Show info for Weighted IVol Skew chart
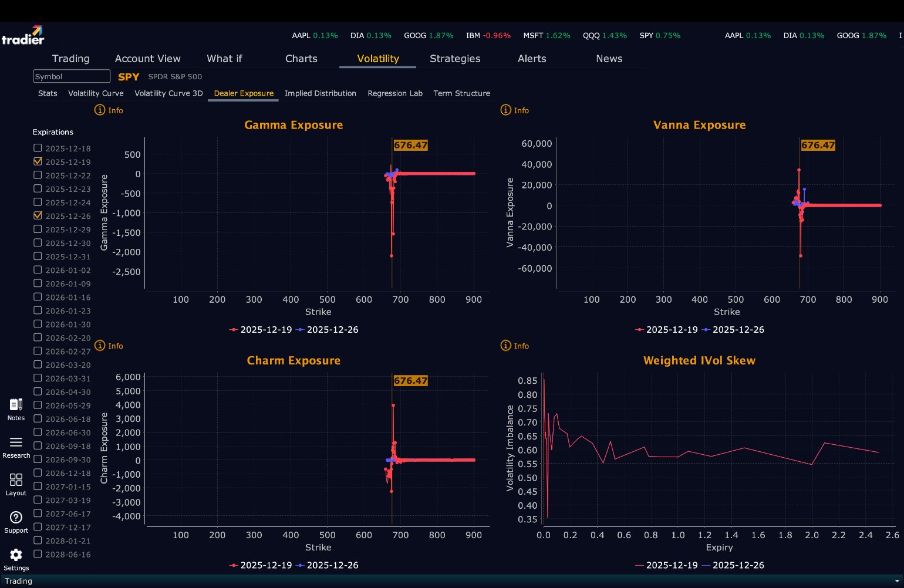Image resolution: width=904 pixels, height=588 pixels. (514, 346)
